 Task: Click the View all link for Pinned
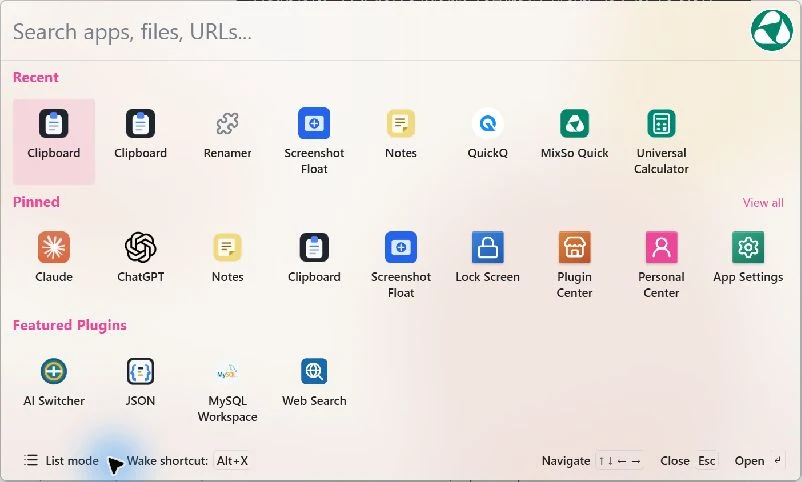(x=763, y=203)
